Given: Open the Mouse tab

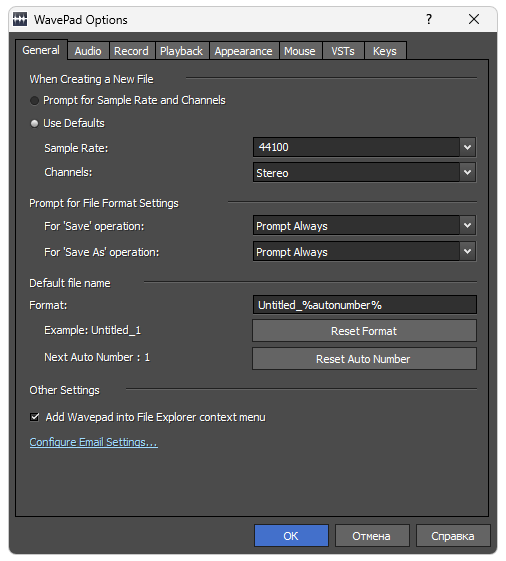Looking at the screenshot, I should coord(300,51).
